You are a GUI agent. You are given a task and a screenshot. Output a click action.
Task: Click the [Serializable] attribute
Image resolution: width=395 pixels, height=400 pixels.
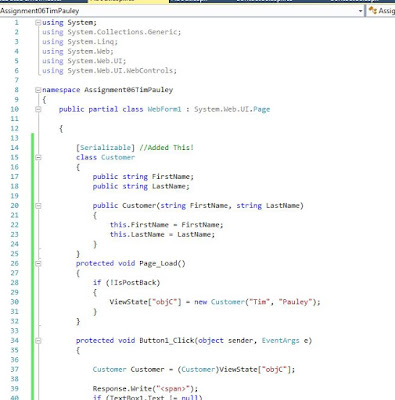[x=105, y=148]
